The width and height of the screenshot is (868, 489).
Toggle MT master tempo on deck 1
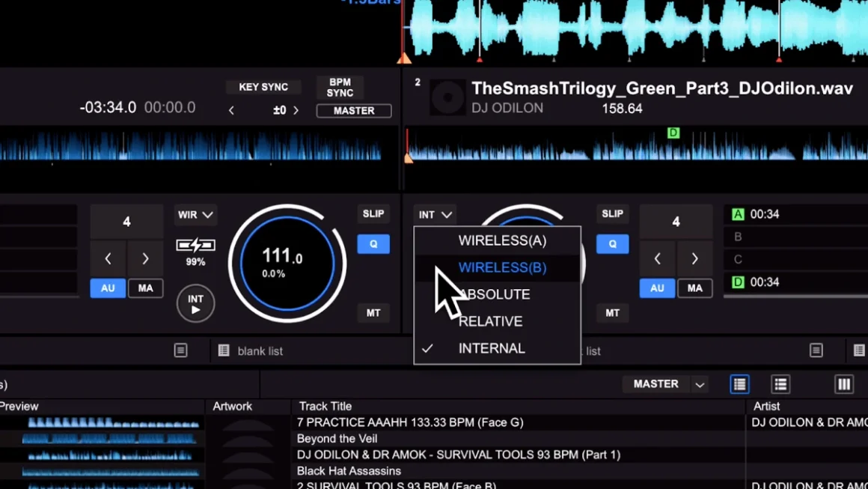point(373,313)
